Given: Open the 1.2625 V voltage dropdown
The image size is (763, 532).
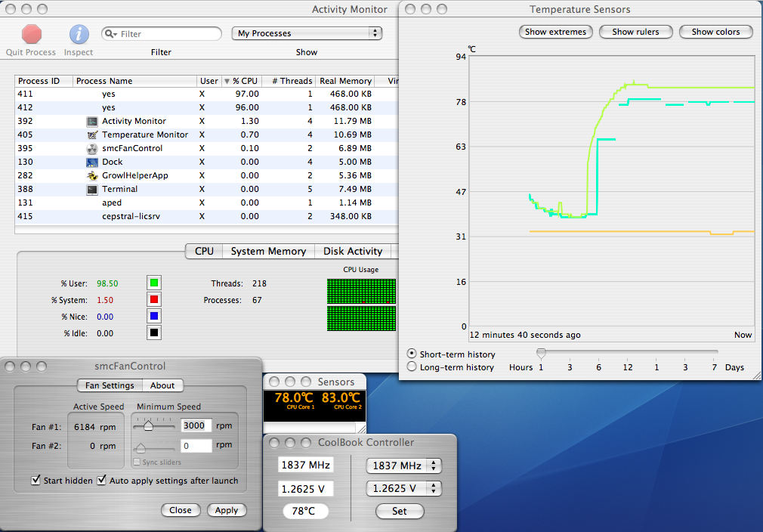Looking at the screenshot, I should click(x=403, y=488).
